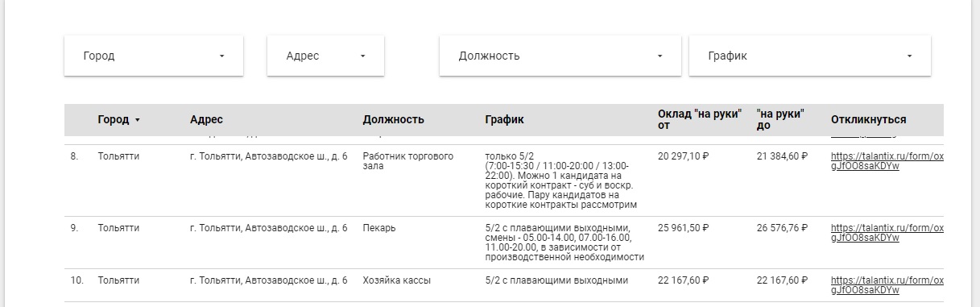Image resolution: width=980 pixels, height=307 pixels.
Task: Click salary value 21 384,60 ₽
Action: [782, 156]
